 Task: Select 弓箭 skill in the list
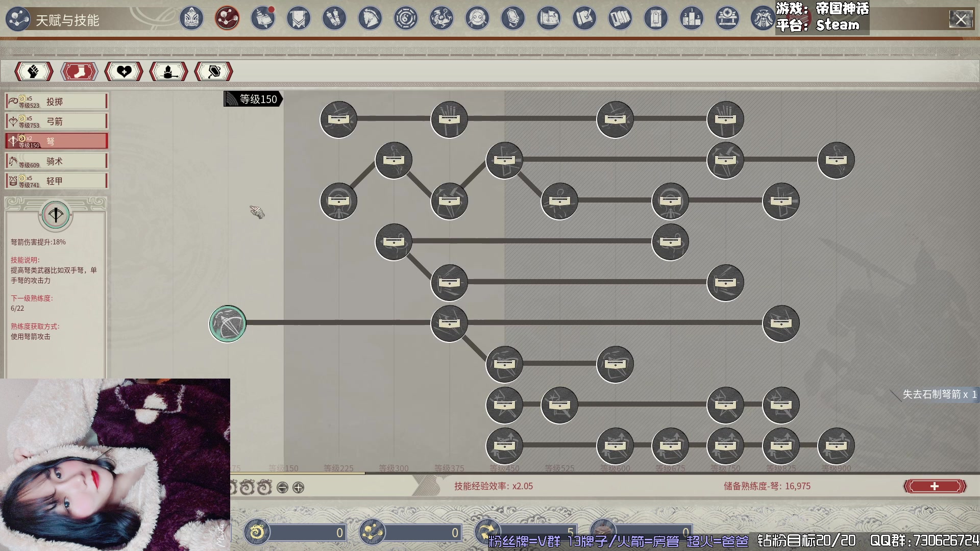(56, 121)
